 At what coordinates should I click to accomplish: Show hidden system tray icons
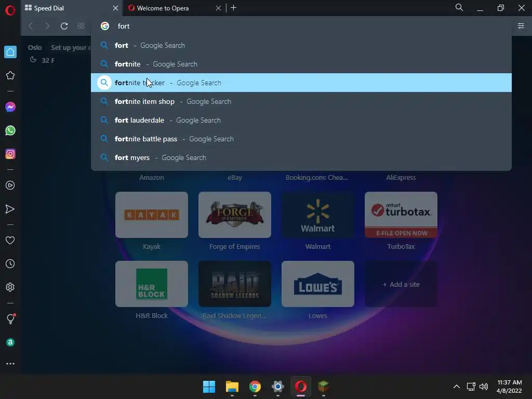pos(457,387)
